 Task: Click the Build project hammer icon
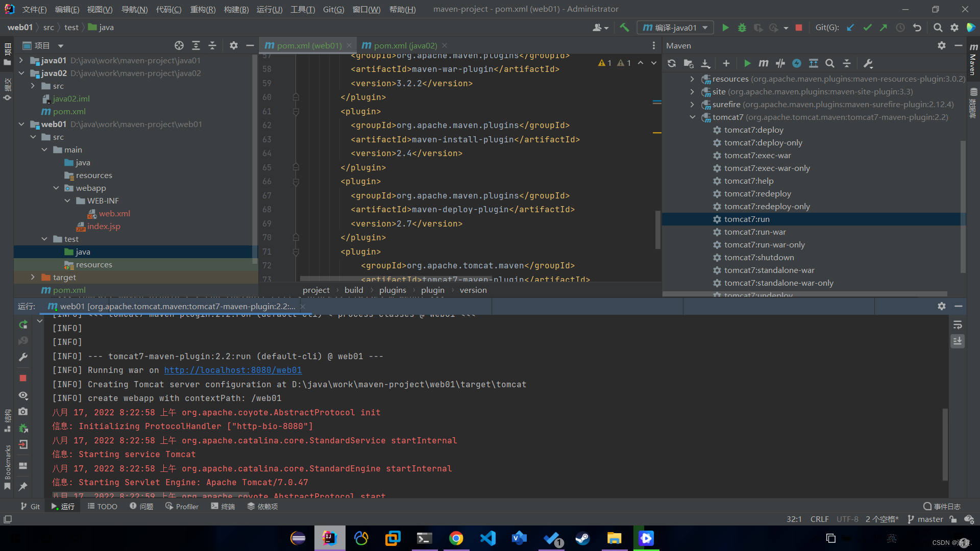click(624, 28)
